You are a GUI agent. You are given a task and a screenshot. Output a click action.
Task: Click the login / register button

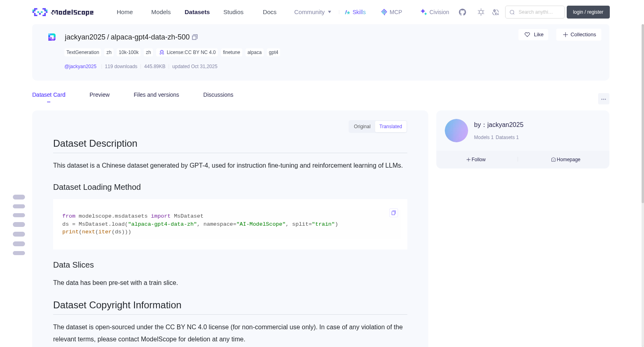pos(588,12)
